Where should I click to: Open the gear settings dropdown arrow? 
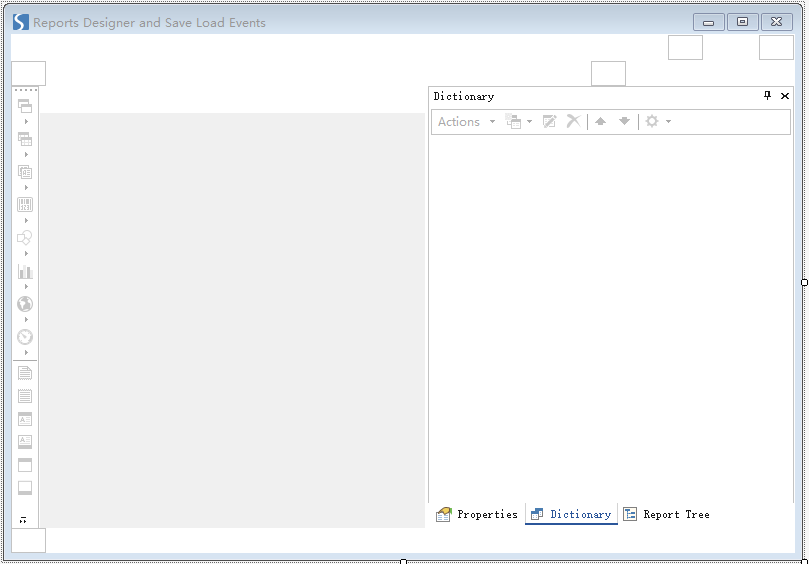point(668,122)
